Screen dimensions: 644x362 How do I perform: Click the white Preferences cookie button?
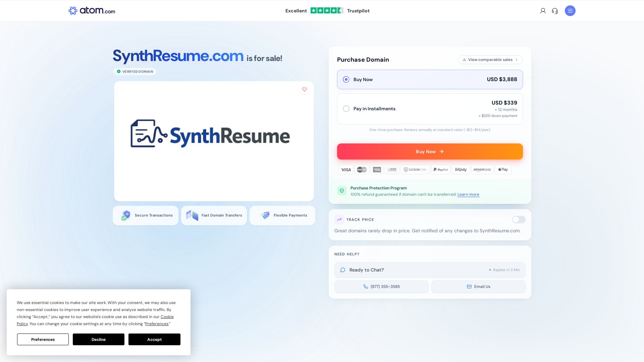43,340
